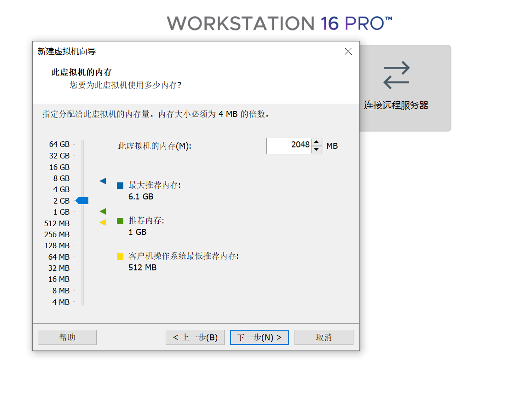The width and height of the screenshot is (532, 403).
Task: Click the 16 MB scale label
Action: (59, 279)
